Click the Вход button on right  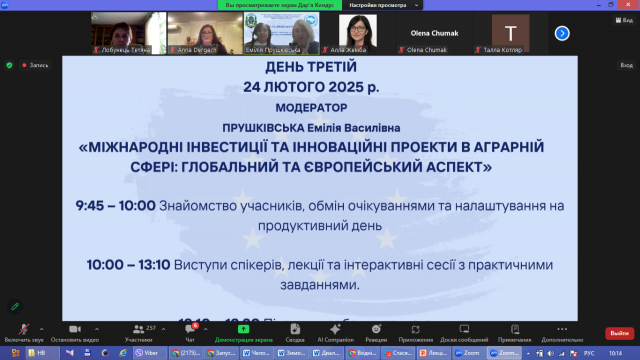click(626, 65)
